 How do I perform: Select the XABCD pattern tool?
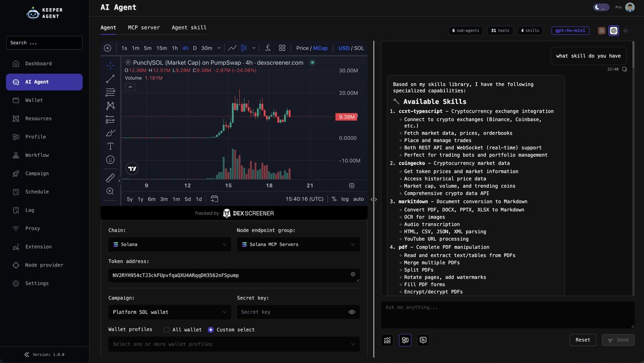point(110,106)
